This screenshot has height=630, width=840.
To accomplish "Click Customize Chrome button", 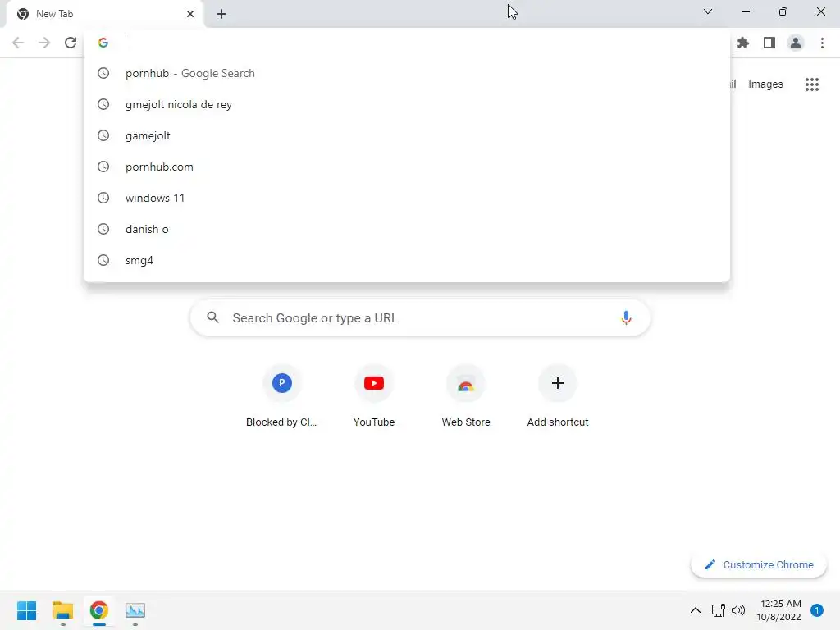I will point(759,564).
